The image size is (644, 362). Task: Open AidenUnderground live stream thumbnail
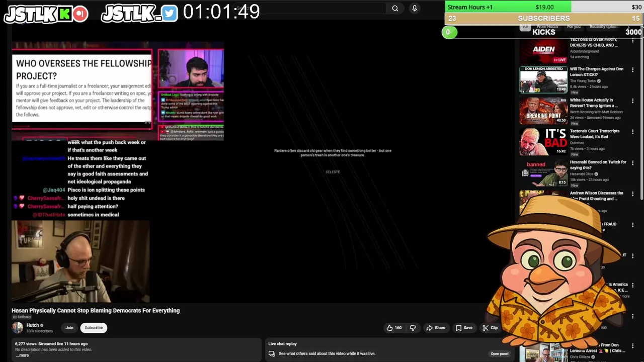coord(543,51)
